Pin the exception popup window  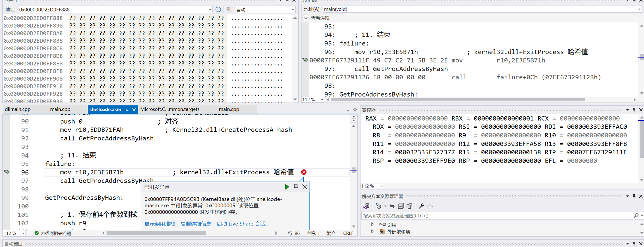click(x=296, y=187)
